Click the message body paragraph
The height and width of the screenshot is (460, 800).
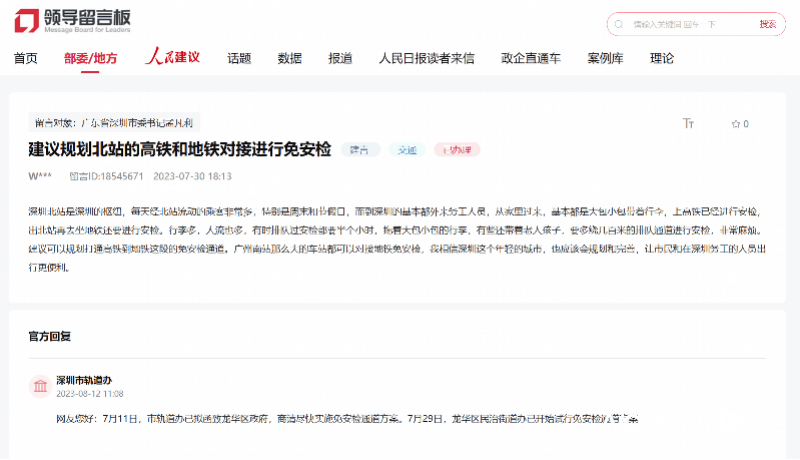(x=397, y=239)
